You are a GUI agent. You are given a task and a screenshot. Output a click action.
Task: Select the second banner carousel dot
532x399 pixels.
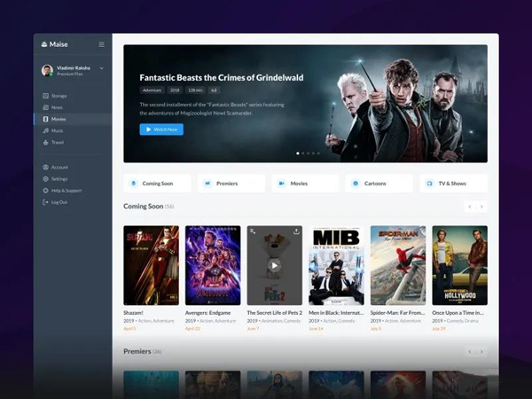(303, 153)
